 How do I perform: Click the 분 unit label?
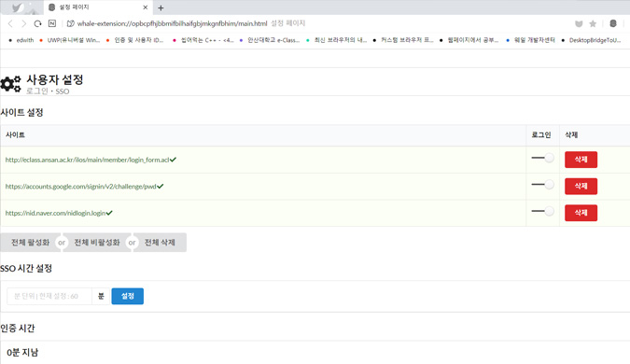(101, 296)
